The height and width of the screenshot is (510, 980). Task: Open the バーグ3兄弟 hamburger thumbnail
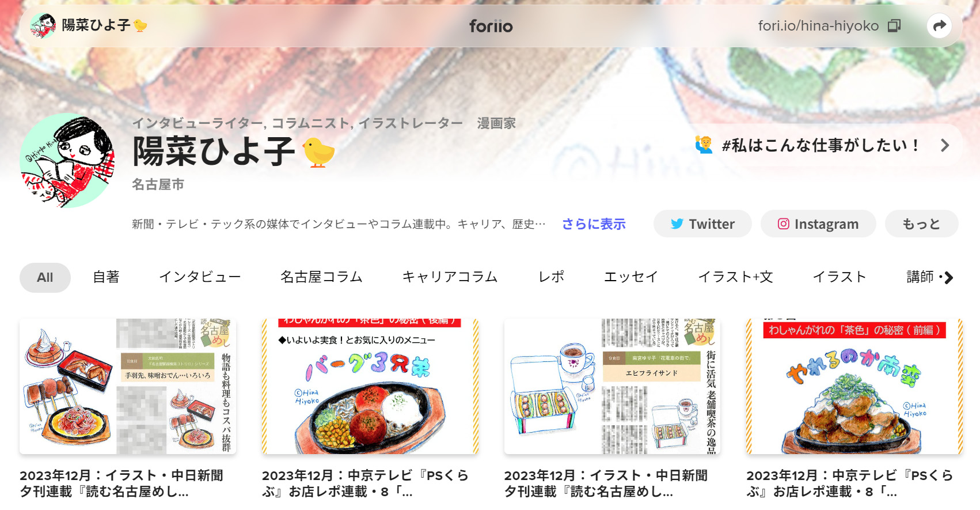370,386
